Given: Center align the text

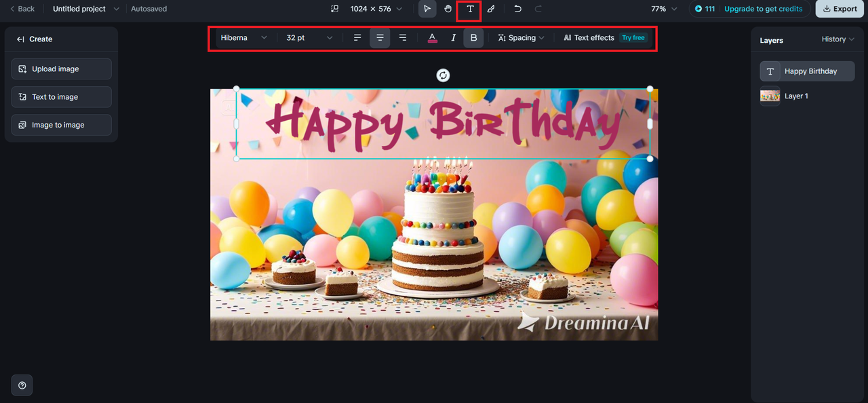Looking at the screenshot, I should coord(380,38).
